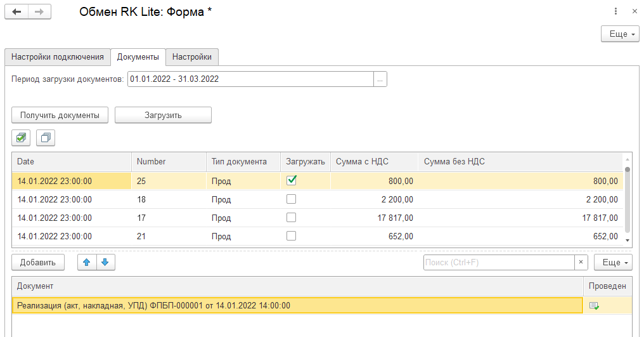The width and height of the screenshot is (644, 337).
Task: Tick Загружать checkbox for document 17
Action: [x=292, y=218]
